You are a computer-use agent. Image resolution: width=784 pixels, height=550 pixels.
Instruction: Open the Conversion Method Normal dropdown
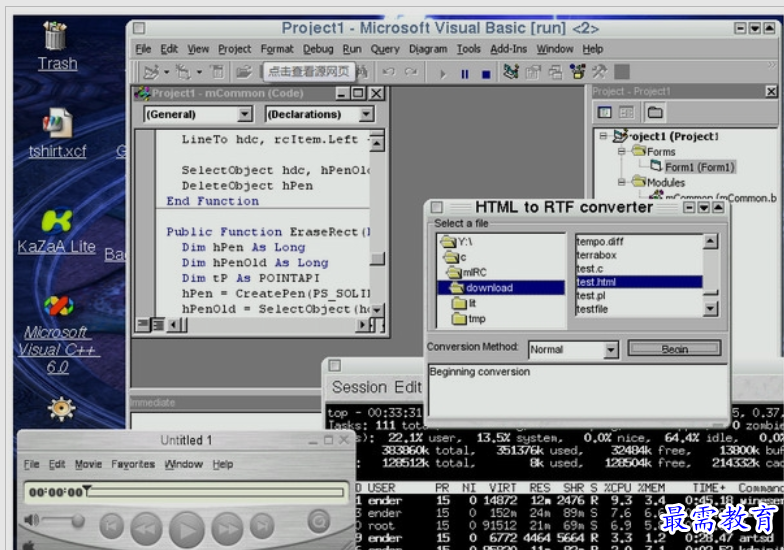[x=611, y=350]
